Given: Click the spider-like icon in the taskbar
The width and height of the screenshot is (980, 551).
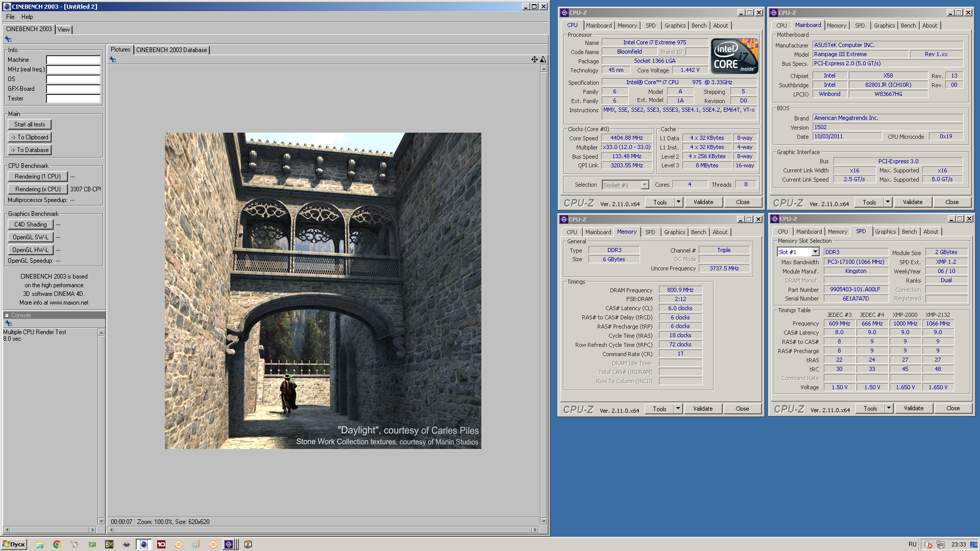Looking at the screenshot, I should click(x=127, y=544).
